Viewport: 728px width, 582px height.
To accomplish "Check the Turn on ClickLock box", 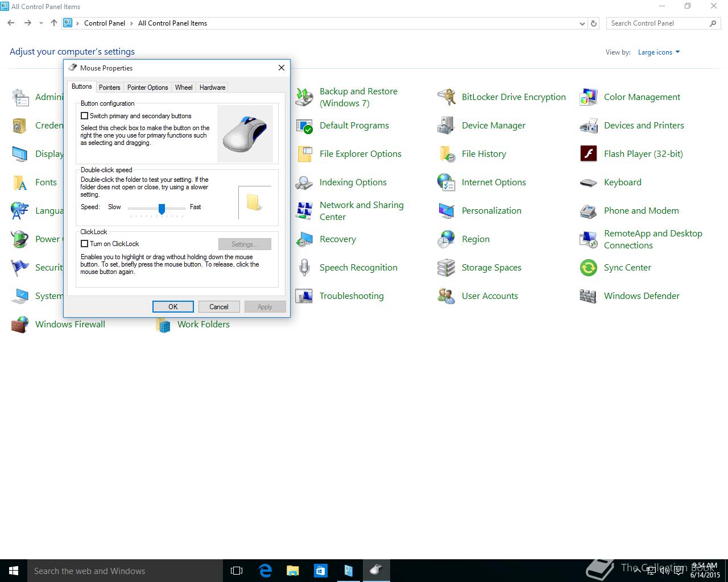I will point(85,244).
